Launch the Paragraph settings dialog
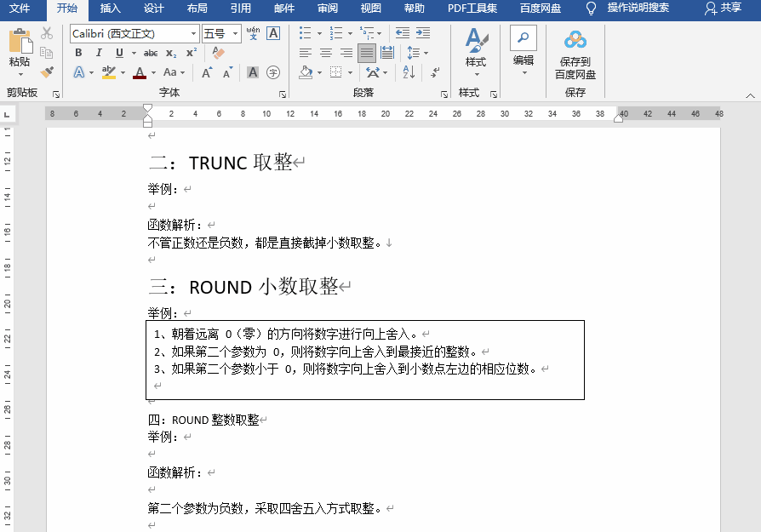The image size is (761, 532). click(444, 94)
